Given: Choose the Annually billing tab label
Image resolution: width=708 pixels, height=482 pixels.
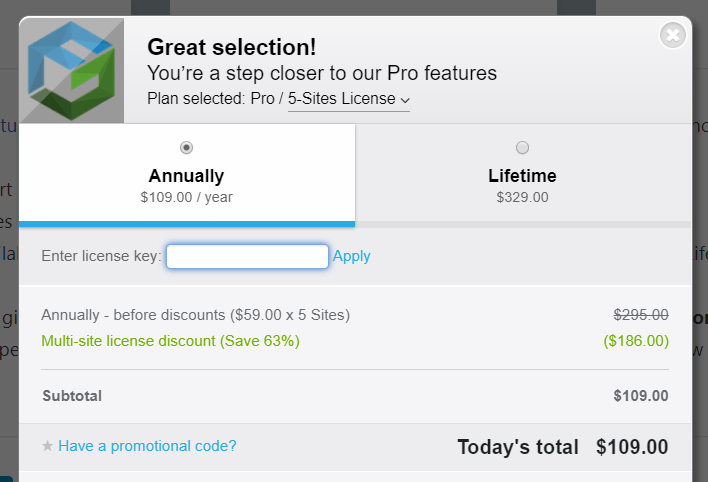Looking at the screenshot, I should (186, 176).
